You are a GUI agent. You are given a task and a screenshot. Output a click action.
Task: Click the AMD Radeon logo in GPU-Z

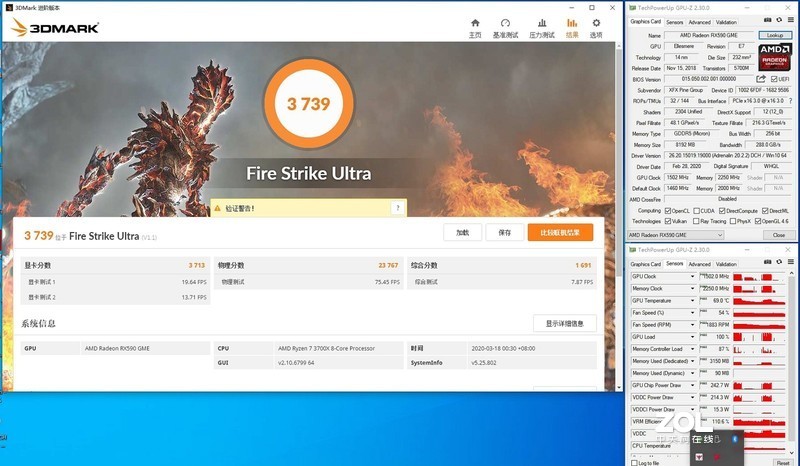(x=774, y=57)
